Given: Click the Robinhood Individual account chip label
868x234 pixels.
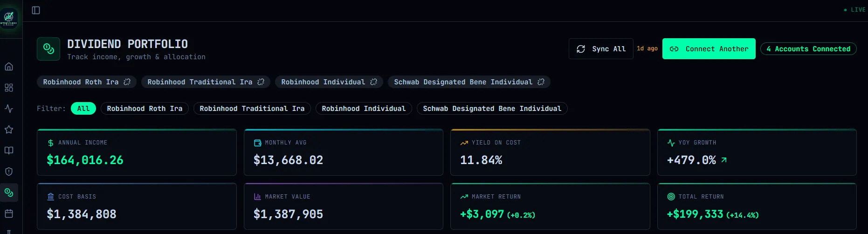Looking at the screenshot, I should coord(323,82).
